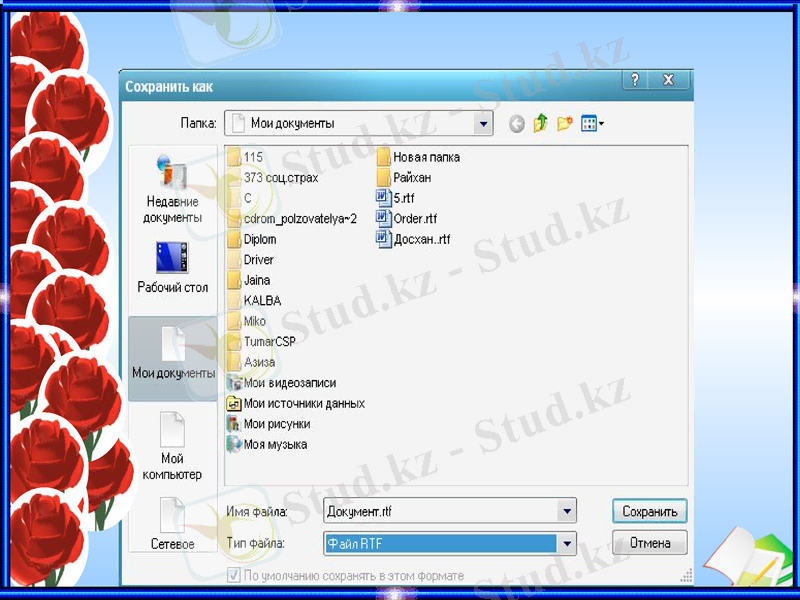The width and height of the screenshot is (800, 600).
Task: Click the Back navigation arrow icon
Action: click(x=516, y=124)
